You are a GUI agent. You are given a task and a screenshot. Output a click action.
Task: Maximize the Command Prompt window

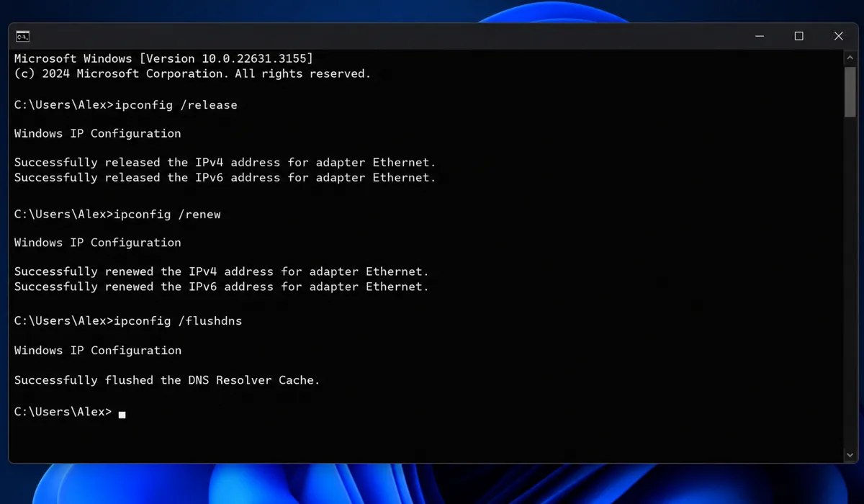(x=798, y=36)
